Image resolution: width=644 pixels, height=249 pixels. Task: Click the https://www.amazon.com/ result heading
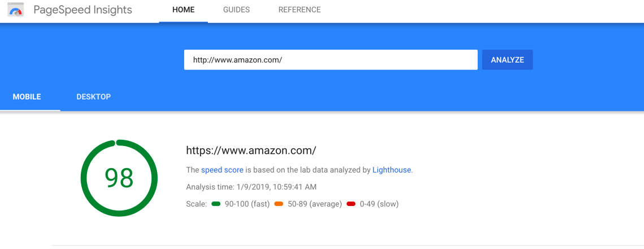251,151
